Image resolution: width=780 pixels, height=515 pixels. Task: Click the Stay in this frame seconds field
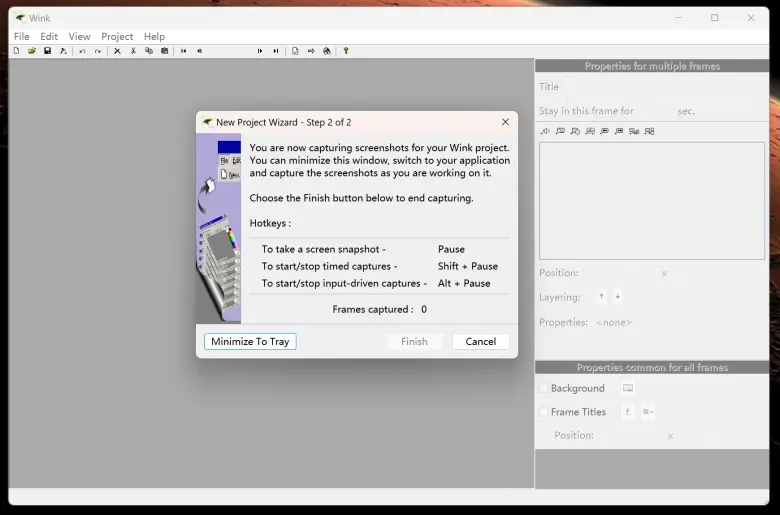656,111
